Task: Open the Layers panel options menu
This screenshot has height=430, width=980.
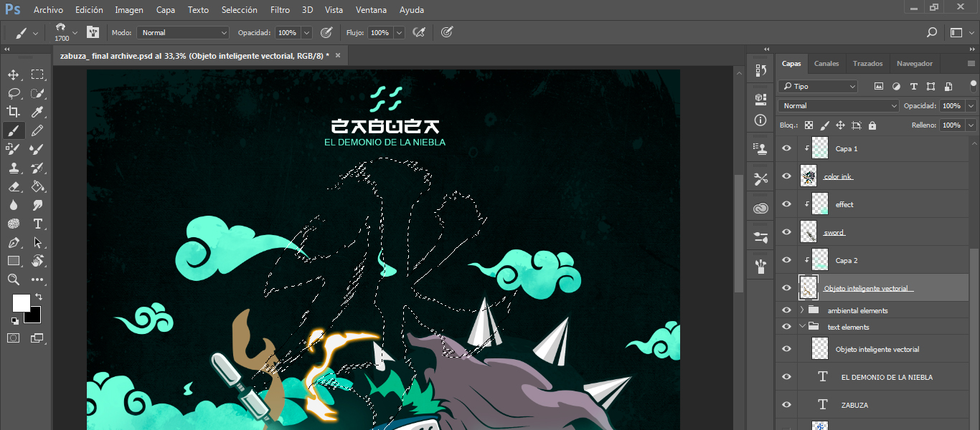Action: [971, 64]
